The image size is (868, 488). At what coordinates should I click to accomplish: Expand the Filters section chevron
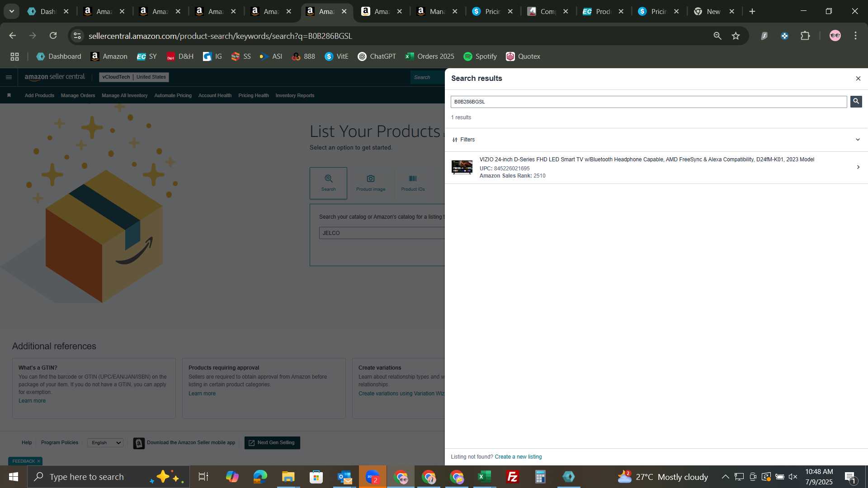858,140
